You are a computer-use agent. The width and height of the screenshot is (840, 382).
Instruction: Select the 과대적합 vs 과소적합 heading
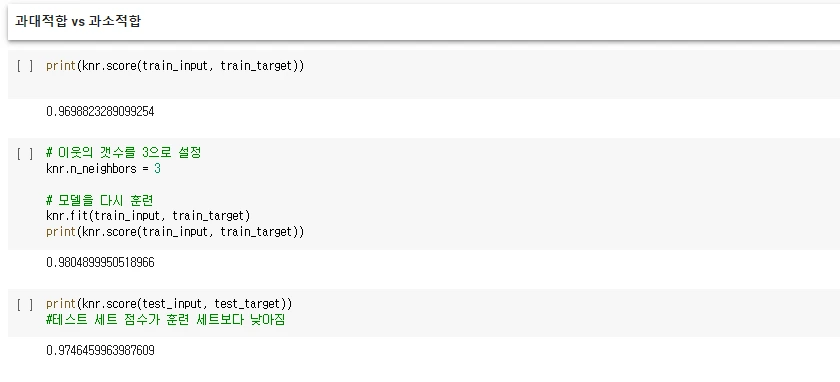pyautogui.click(x=78, y=21)
